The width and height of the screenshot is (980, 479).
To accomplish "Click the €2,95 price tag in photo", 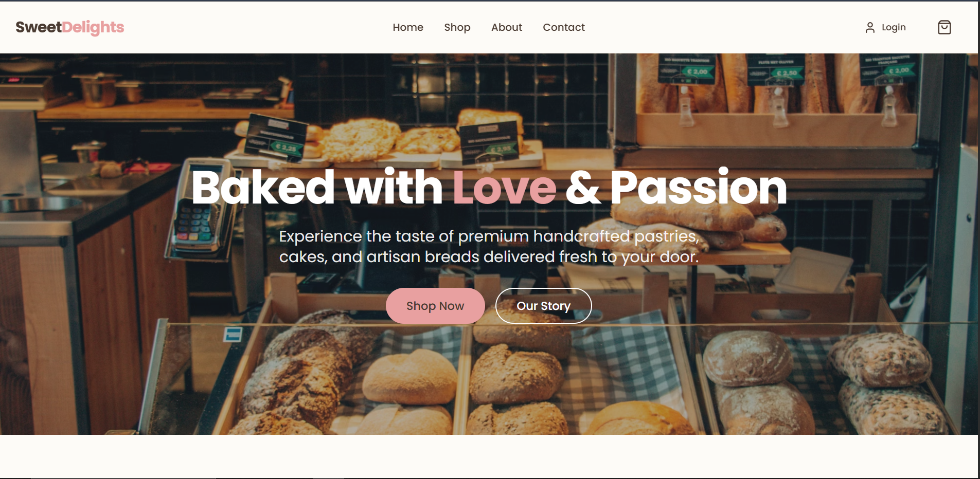I will click(500, 150).
